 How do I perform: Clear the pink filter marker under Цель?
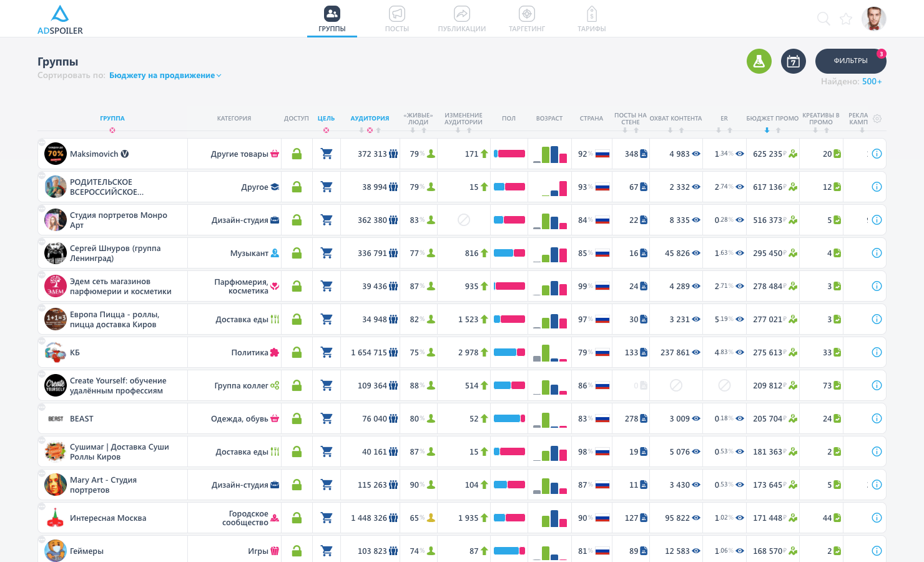[326, 131]
